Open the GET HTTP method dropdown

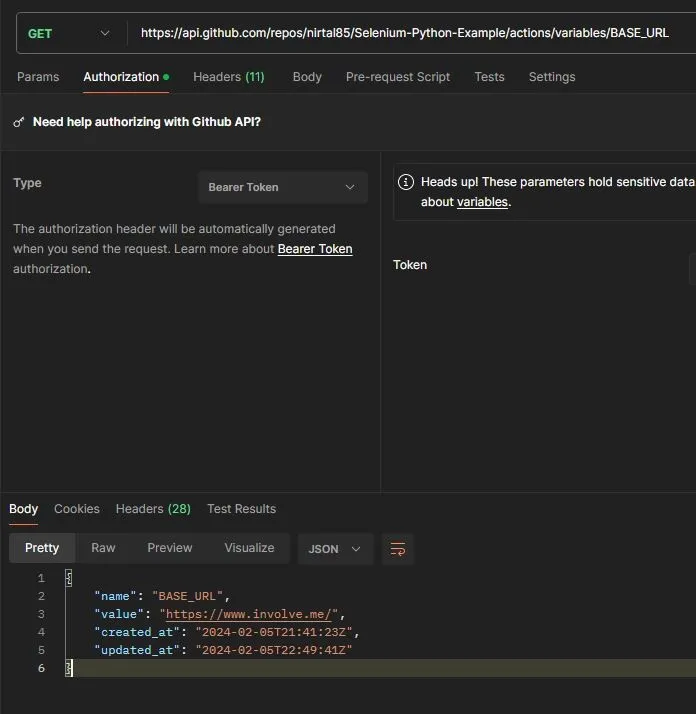[x=68, y=34]
